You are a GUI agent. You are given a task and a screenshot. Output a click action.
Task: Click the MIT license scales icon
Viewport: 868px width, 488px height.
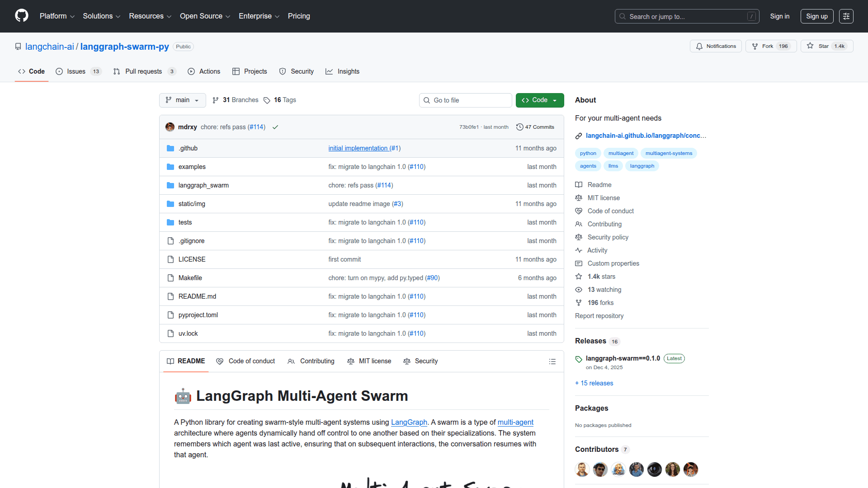pyautogui.click(x=579, y=198)
